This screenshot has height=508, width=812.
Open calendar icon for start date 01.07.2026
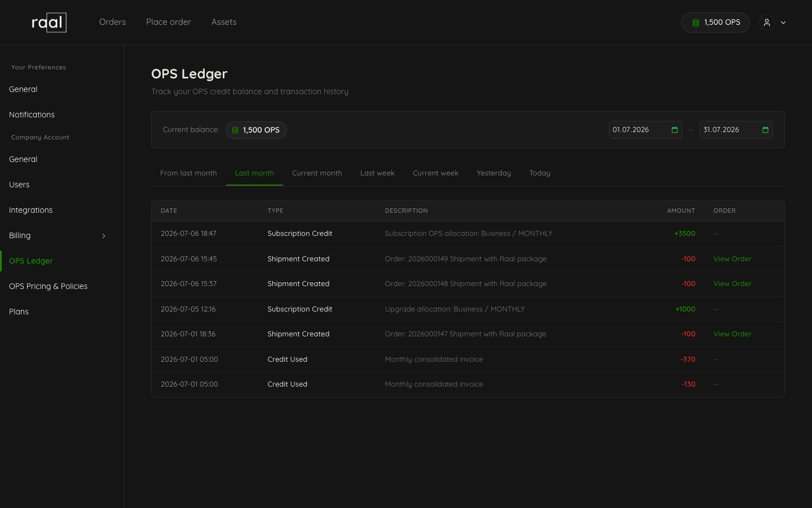coord(674,130)
